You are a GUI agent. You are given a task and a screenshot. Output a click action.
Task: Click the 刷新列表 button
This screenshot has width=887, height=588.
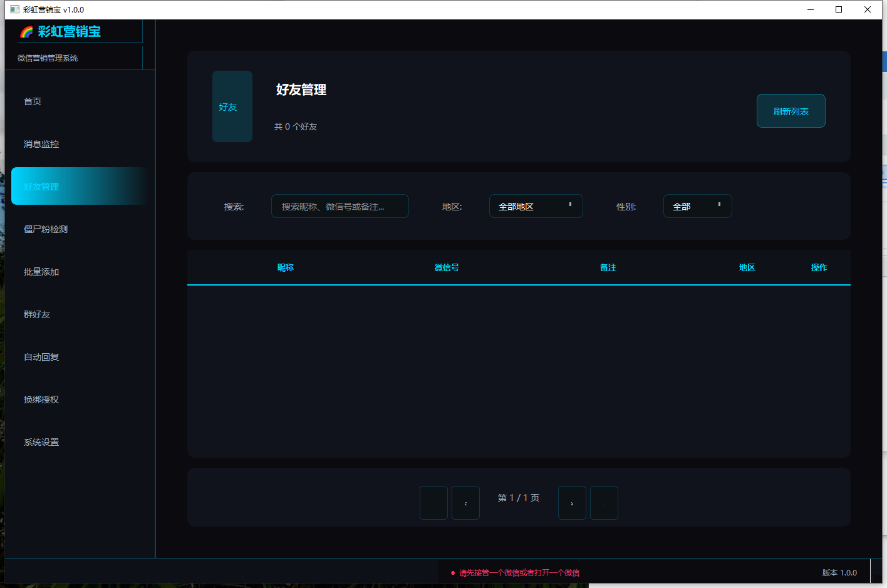point(791,111)
